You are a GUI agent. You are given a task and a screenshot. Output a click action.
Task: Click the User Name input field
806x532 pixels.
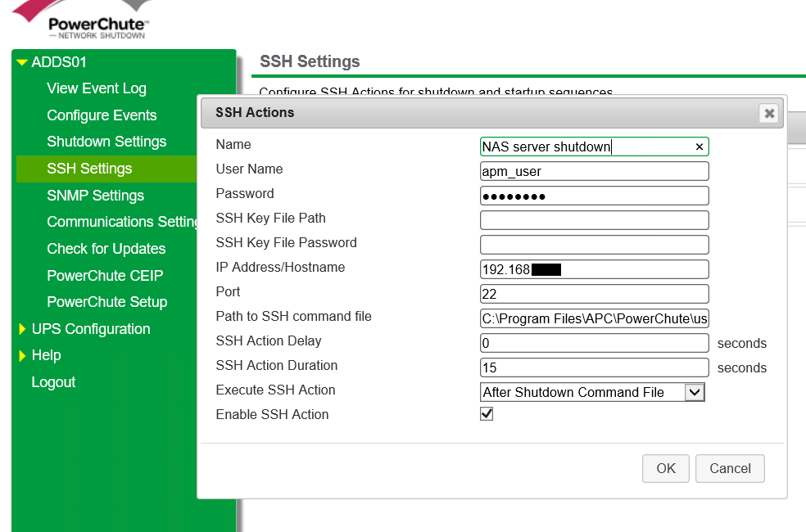pyautogui.click(x=594, y=171)
